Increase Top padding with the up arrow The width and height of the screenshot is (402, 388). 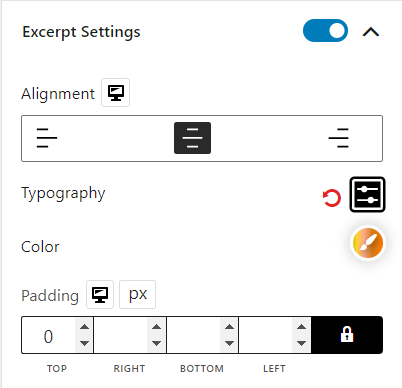coord(84,327)
